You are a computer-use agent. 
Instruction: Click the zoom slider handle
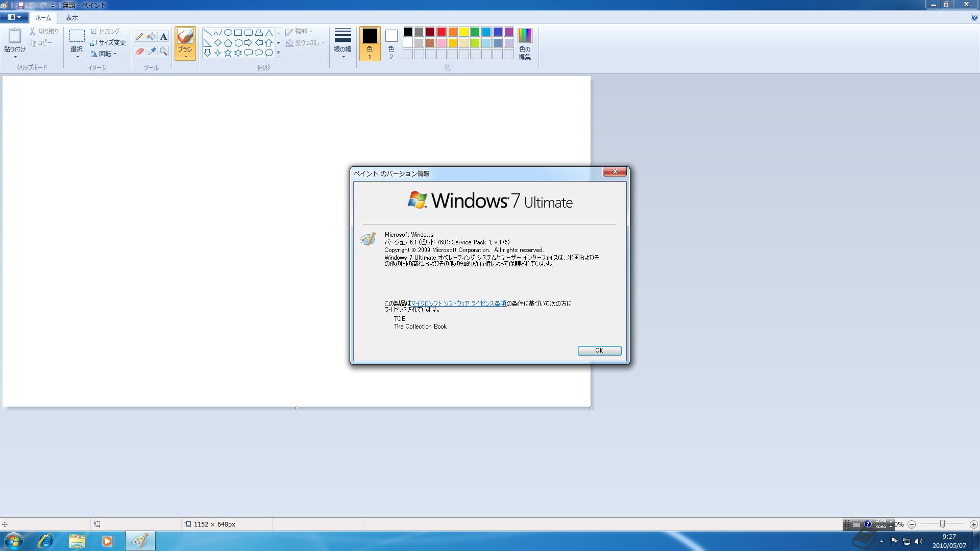pyautogui.click(x=942, y=524)
